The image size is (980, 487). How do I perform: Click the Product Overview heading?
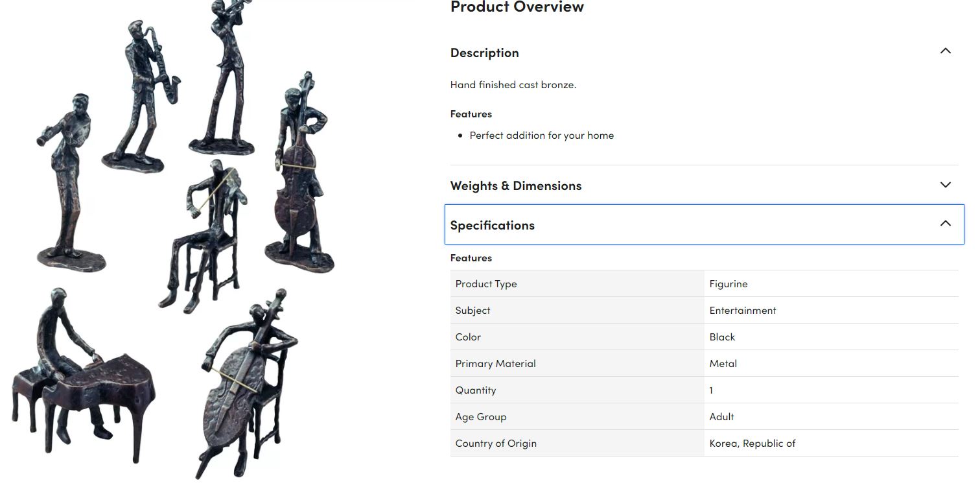(517, 7)
